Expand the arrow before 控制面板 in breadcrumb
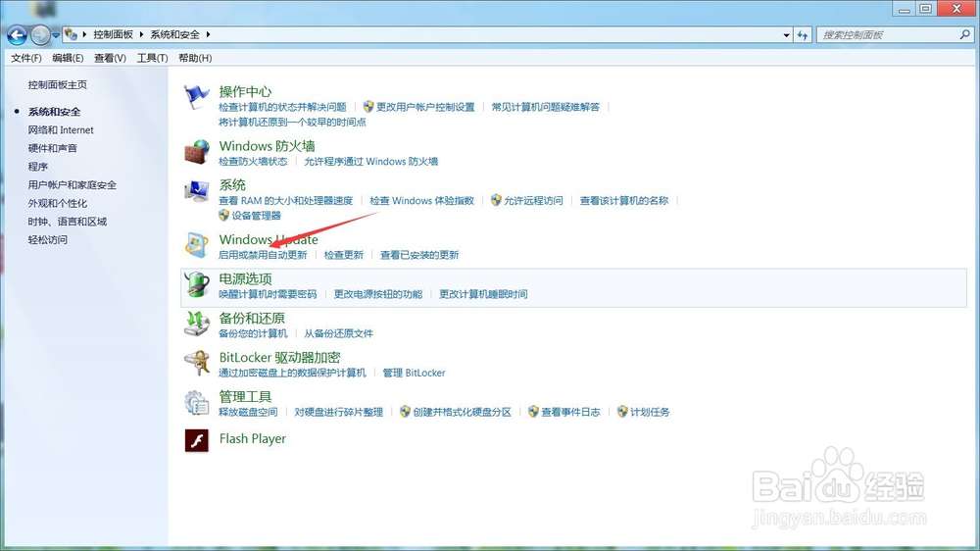The image size is (980, 551). (x=84, y=34)
